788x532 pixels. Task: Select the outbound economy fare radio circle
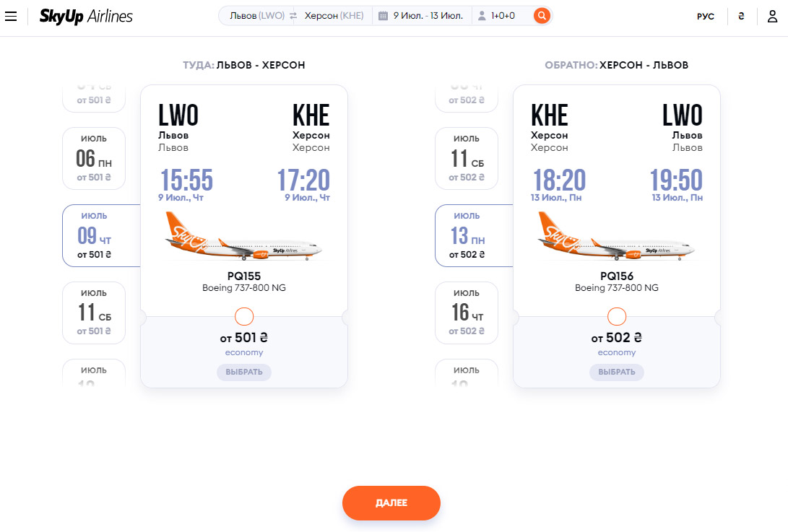(244, 316)
